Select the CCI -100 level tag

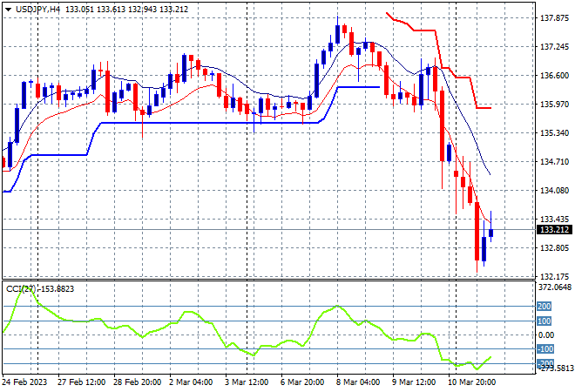pyautogui.click(x=545, y=349)
